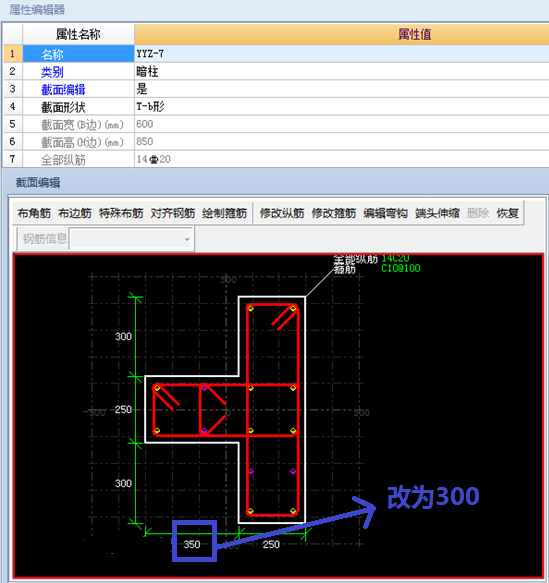Click the green C10@100 stirrup label
The image size is (549, 583).
401,268
